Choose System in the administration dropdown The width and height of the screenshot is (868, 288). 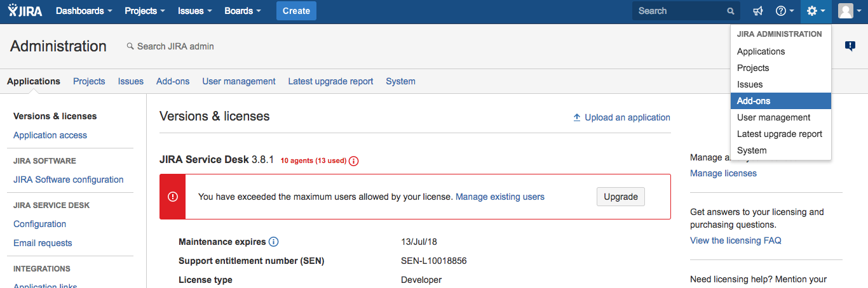pos(781,150)
